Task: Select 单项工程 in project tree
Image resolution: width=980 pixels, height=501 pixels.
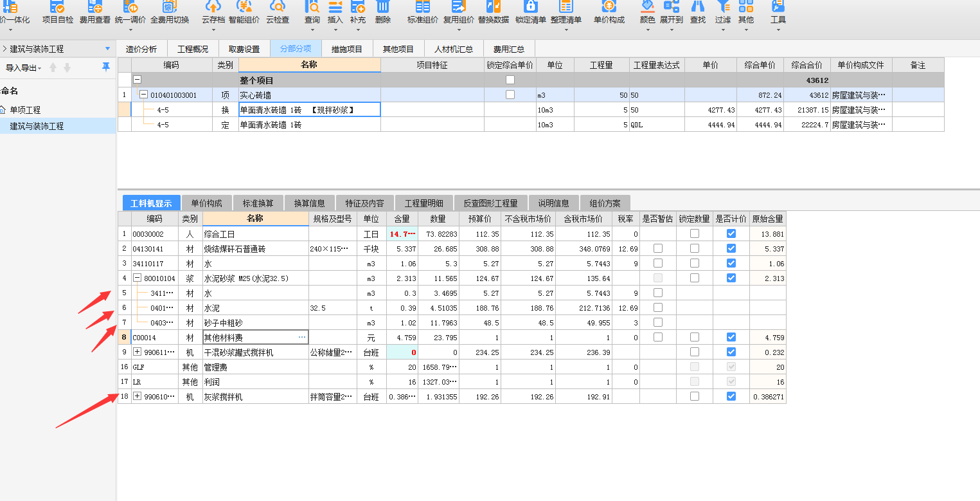Action: click(x=24, y=110)
